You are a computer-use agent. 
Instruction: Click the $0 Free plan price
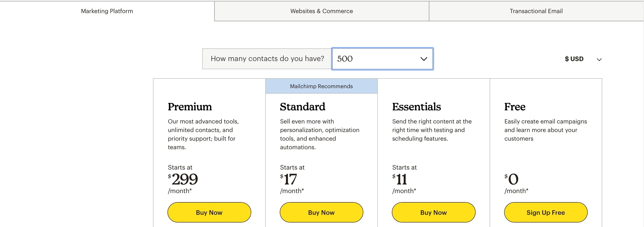point(512,179)
